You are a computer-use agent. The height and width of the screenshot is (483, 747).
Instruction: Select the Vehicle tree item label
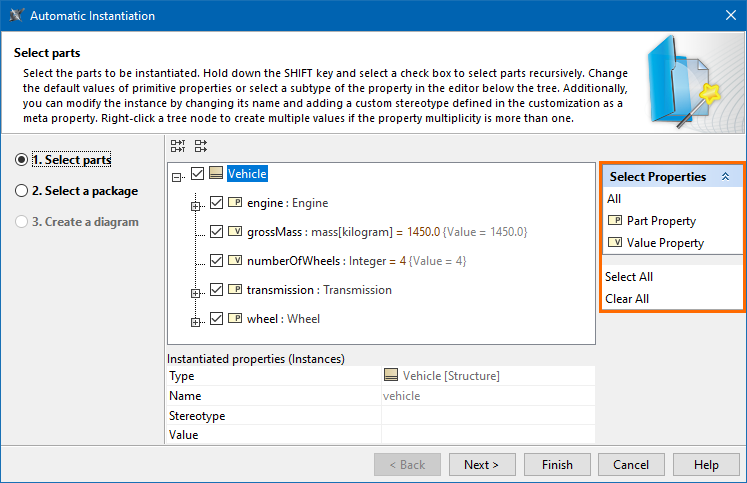tap(247, 173)
